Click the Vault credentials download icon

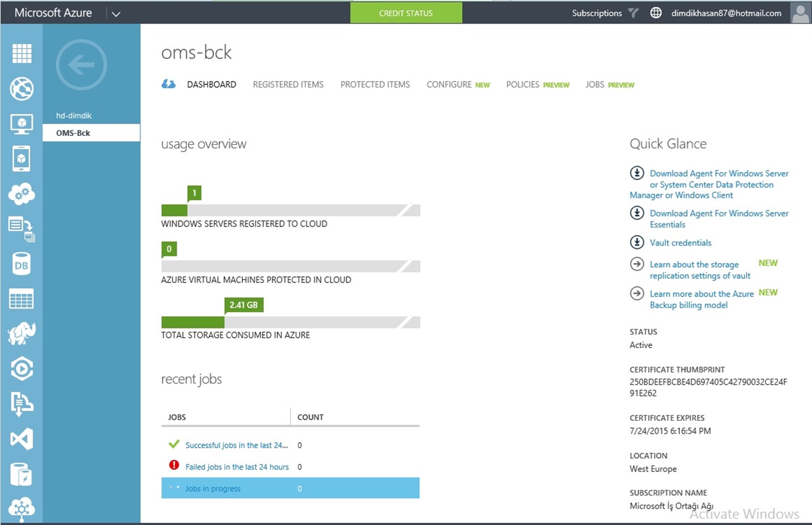(x=637, y=242)
